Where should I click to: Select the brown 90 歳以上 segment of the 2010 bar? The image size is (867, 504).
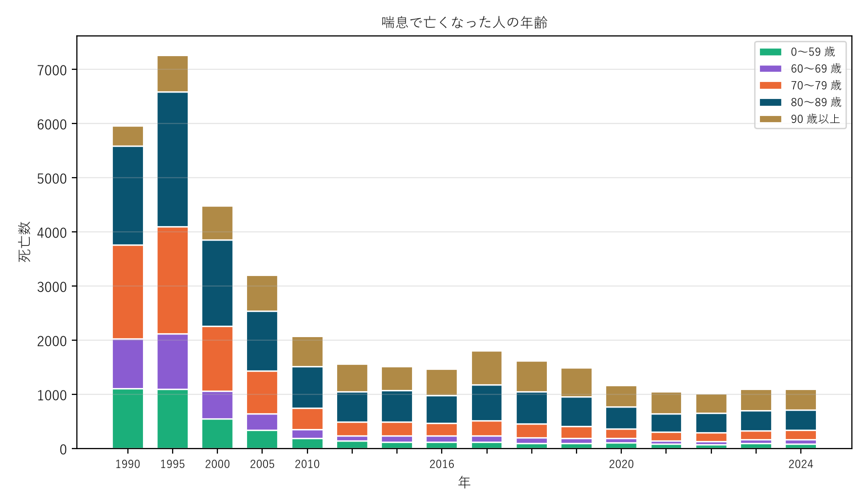[307, 352]
